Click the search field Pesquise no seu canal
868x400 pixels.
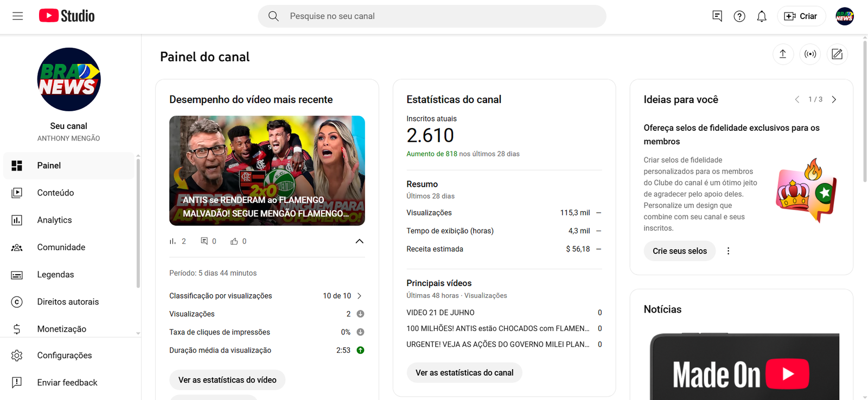(439, 16)
